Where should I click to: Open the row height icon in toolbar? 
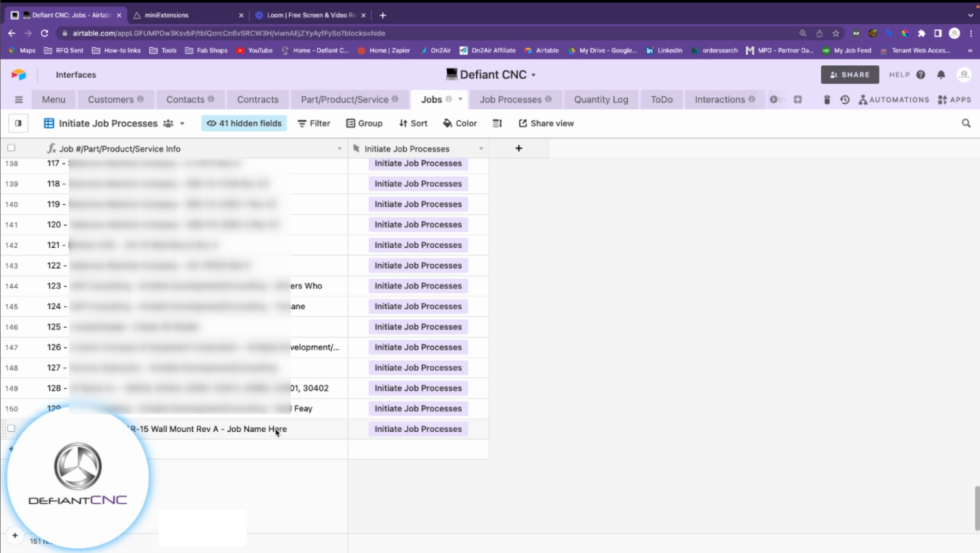click(497, 123)
